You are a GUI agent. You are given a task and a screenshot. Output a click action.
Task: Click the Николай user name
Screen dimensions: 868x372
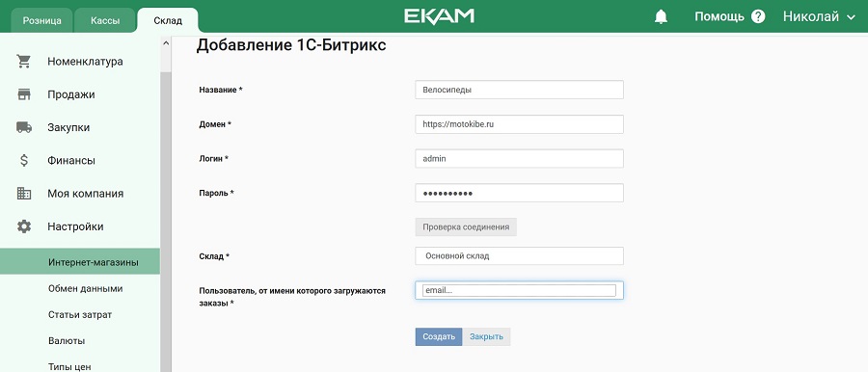pyautogui.click(x=810, y=16)
